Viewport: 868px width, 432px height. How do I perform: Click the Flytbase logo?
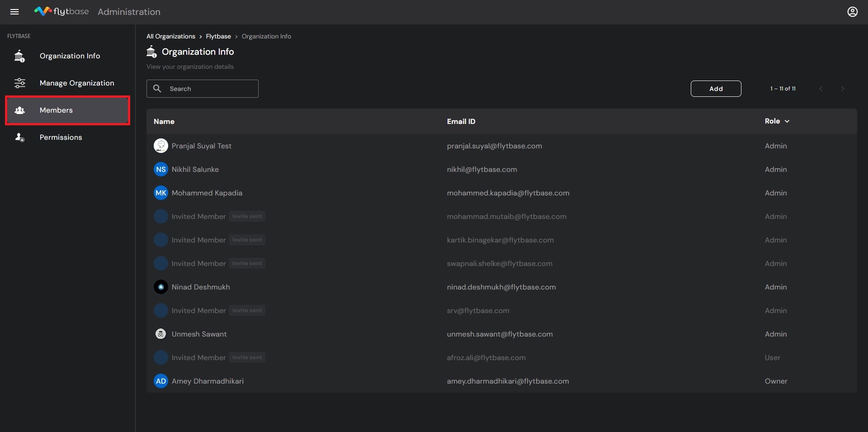[x=61, y=11]
